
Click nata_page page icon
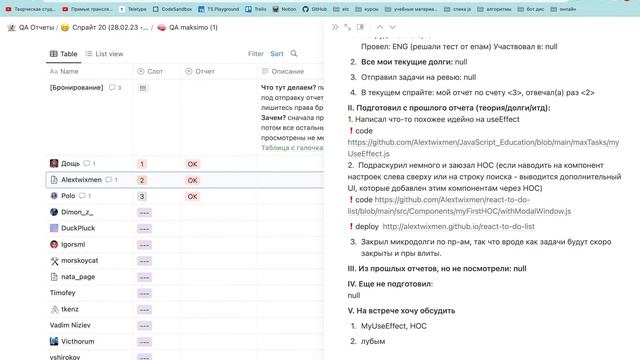54,277
